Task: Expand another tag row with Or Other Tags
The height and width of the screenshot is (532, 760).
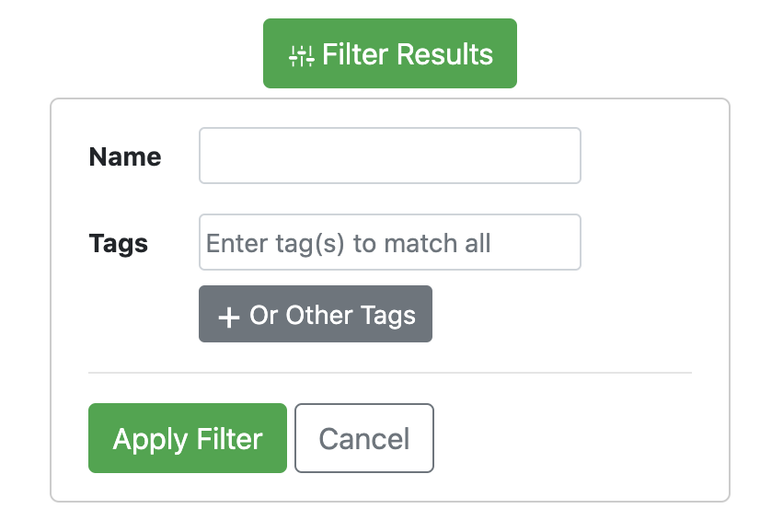Action: coord(316,314)
